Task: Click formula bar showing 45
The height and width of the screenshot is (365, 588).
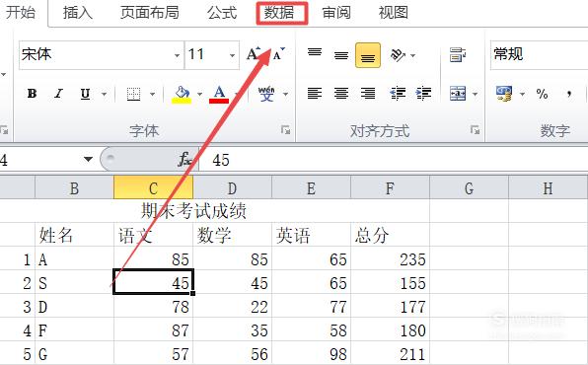Action: click(393, 160)
